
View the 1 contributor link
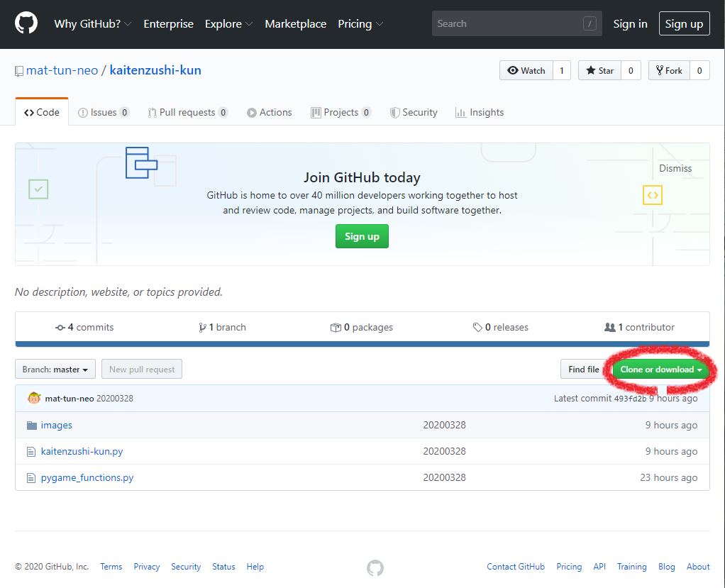tap(639, 327)
